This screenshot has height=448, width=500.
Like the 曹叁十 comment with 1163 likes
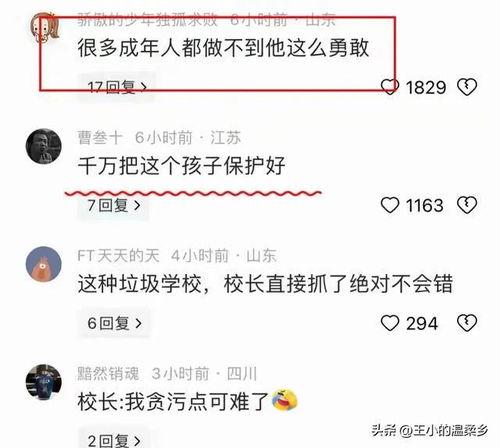tap(390, 205)
